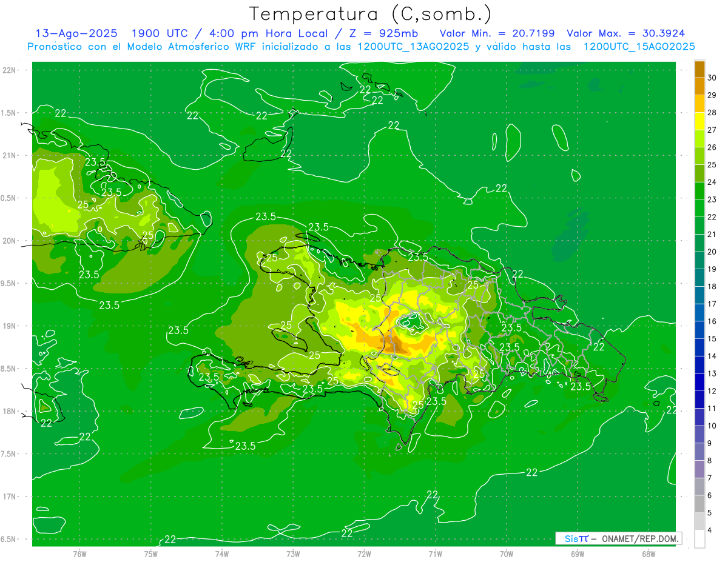Click the "19N" latitude axis label
Viewport: 728px width, 562px height.
(x=10, y=326)
